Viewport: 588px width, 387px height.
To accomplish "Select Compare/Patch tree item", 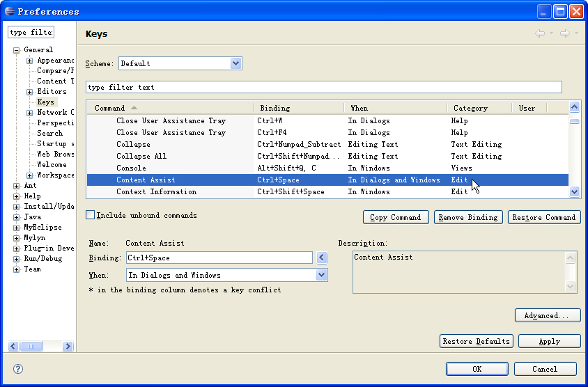I will (x=55, y=71).
